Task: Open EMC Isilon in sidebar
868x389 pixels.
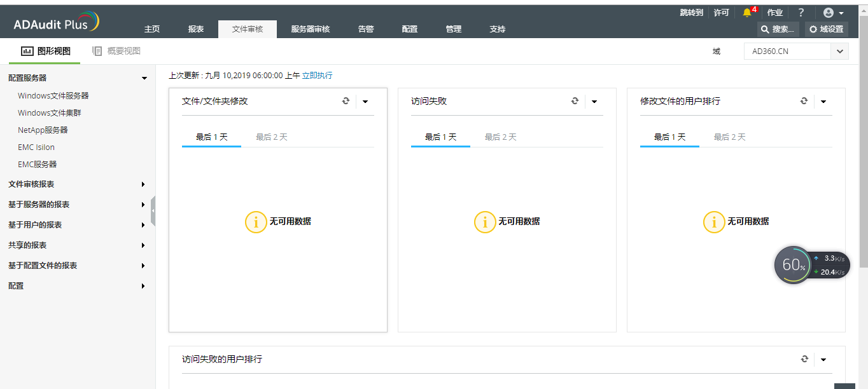Action: [x=36, y=147]
